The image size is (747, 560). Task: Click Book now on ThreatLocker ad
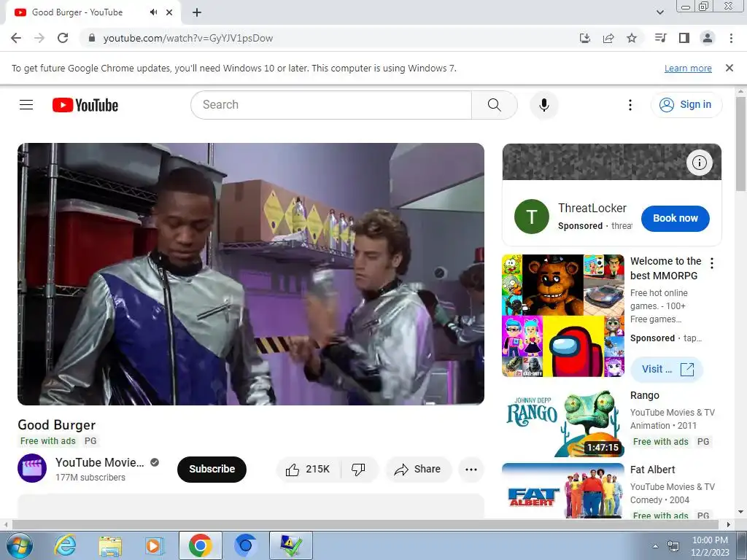tap(675, 218)
